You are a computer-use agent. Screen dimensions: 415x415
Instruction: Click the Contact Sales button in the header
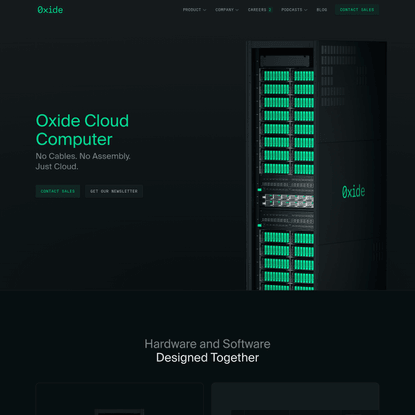(x=357, y=10)
